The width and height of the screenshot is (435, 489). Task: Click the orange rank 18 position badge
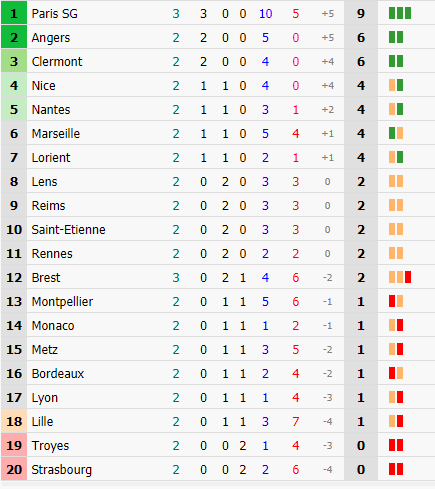tap(14, 421)
